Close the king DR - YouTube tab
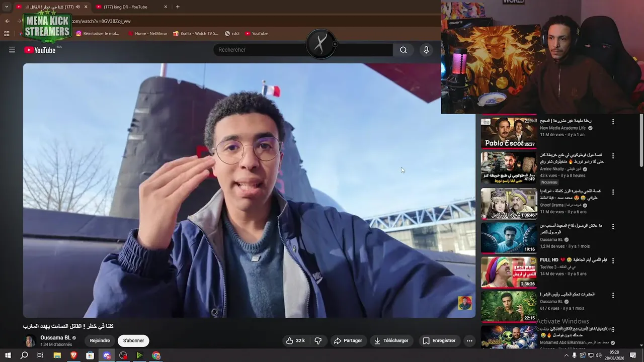This screenshot has width=644, height=362. 166,7
